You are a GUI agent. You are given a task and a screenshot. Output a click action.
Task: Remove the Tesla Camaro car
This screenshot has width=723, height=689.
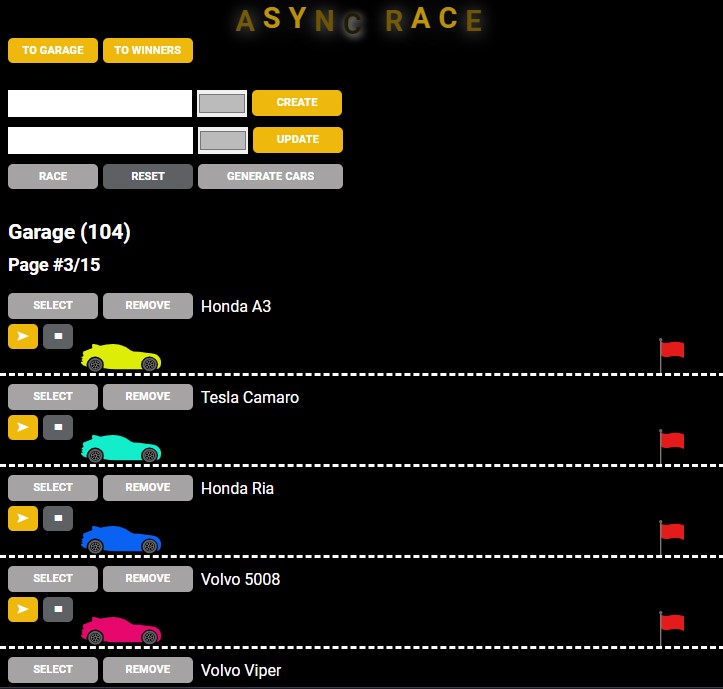pos(148,397)
